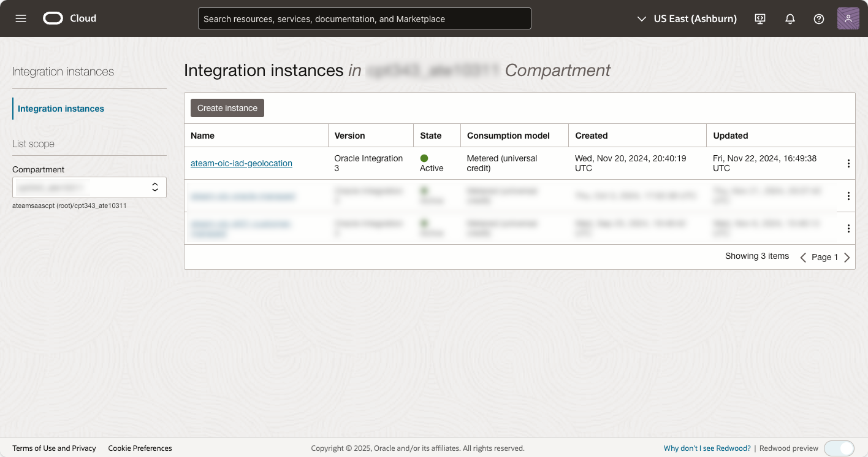Open the Compartment dropdown
The image size is (868, 457).
tap(89, 187)
